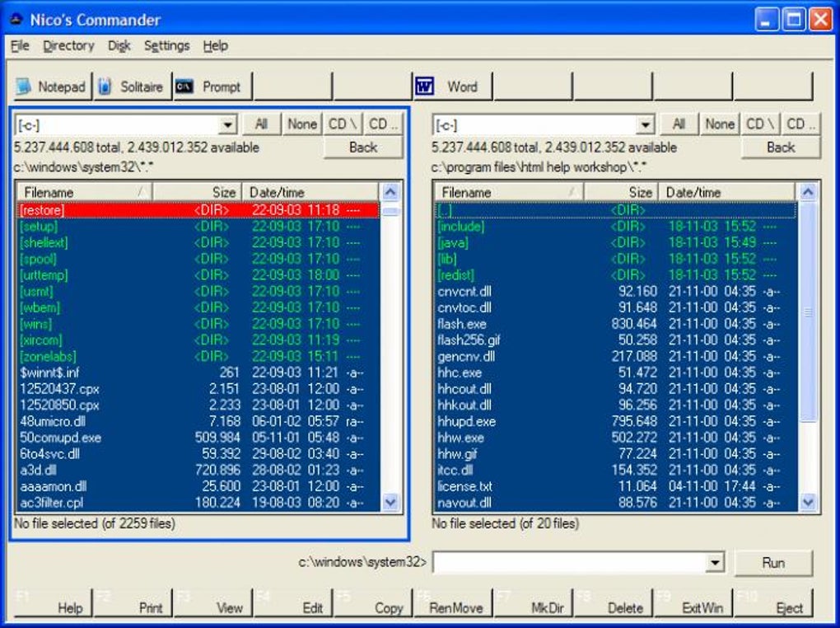Click the Nico's Commander title bar icon
This screenshot has width=840, height=628.
coord(16,20)
